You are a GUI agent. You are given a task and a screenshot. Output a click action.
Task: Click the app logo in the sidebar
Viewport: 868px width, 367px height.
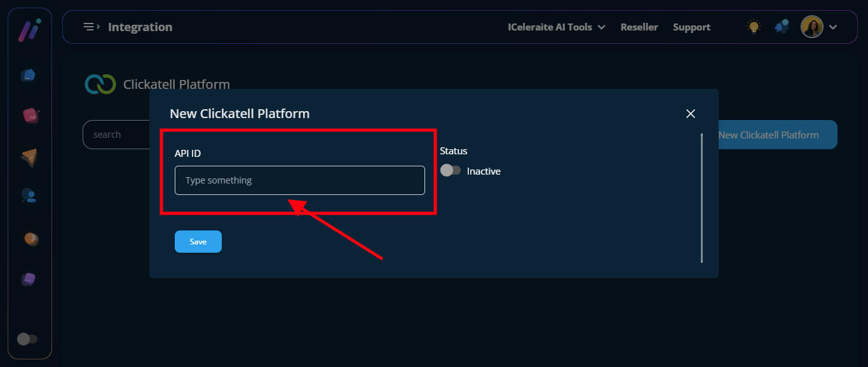coord(29,30)
